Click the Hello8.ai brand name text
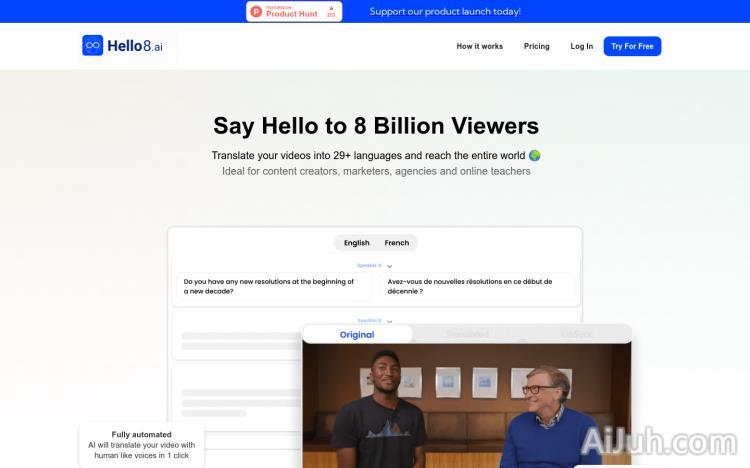This screenshot has height=468, width=750. tap(135, 46)
